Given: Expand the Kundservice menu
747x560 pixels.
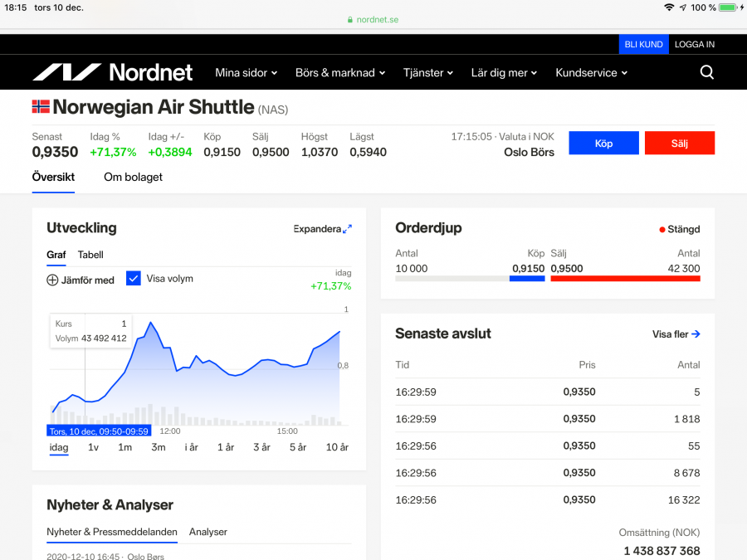Looking at the screenshot, I should click(x=591, y=73).
